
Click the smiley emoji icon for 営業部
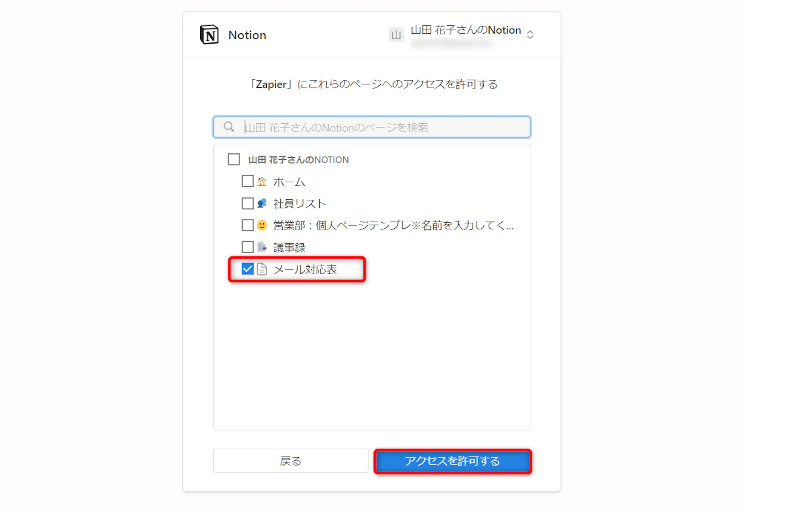[x=262, y=225]
